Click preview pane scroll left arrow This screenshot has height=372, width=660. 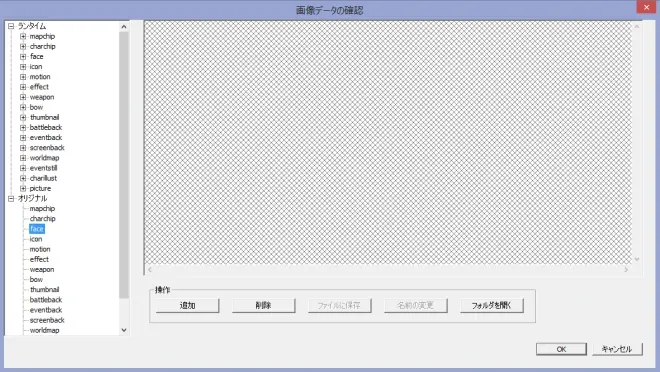[x=150, y=270]
